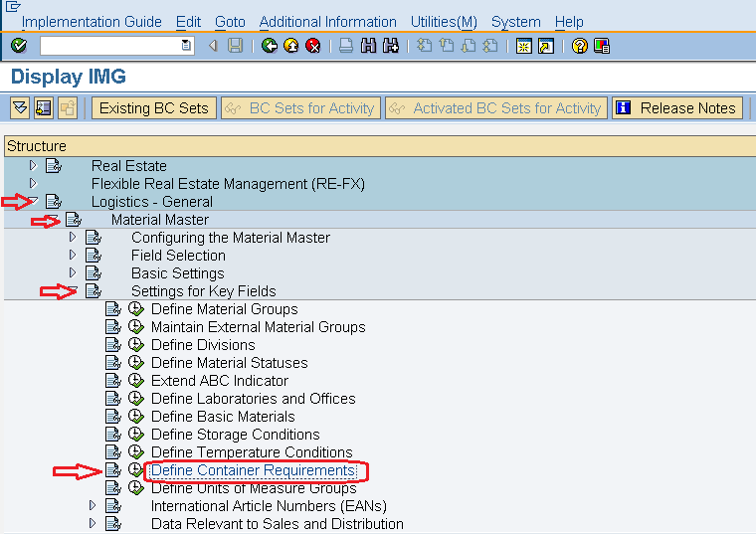Select Define Units of Measure Groups row
Screen dimensions: 756x534
[x=254, y=487]
